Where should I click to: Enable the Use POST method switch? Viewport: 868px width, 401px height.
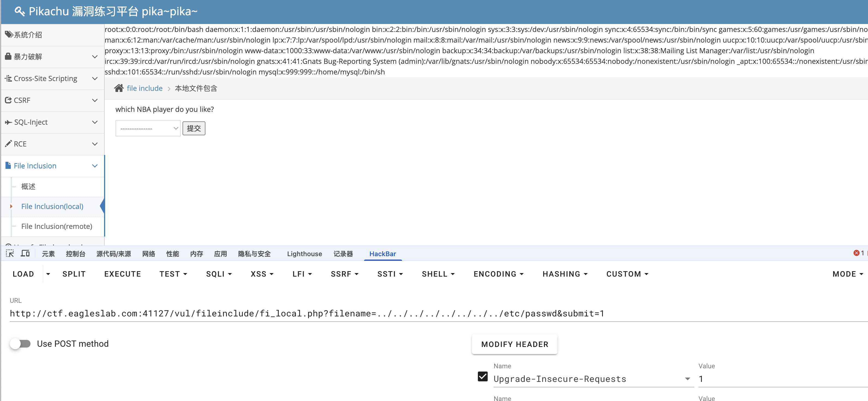click(20, 344)
